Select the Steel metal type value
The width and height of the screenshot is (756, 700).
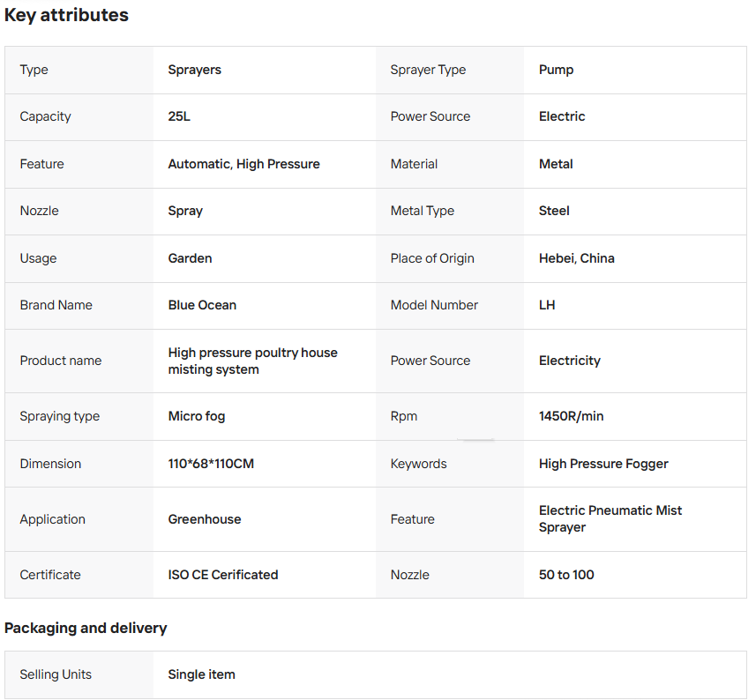pos(554,211)
